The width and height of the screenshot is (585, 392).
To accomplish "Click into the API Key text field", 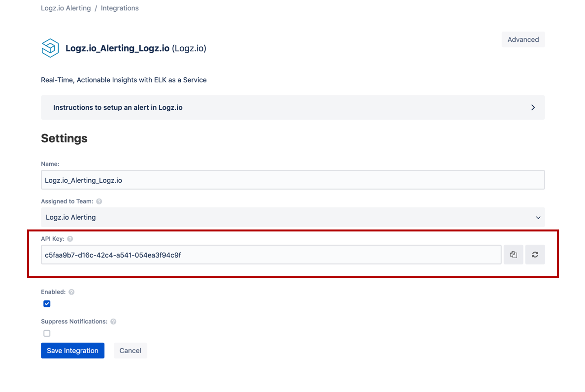I will [x=271, y=255].
